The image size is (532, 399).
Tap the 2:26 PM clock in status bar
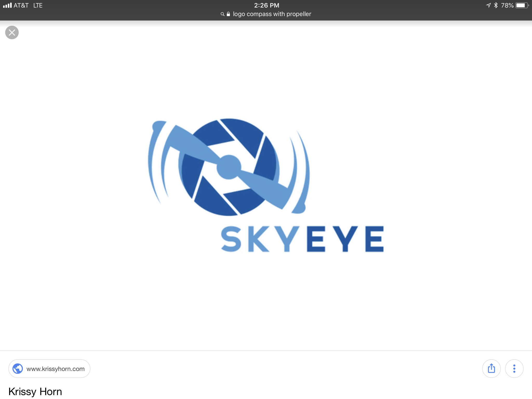click(267, 5)
